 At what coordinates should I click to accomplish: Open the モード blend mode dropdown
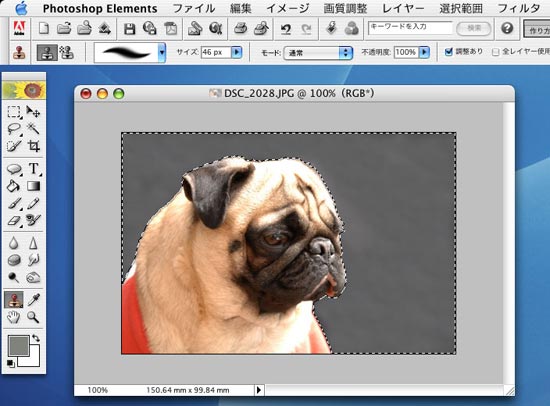click(318, 53)
